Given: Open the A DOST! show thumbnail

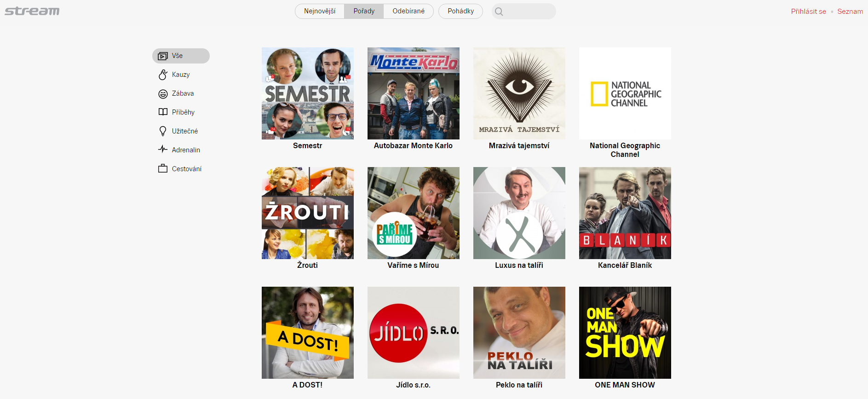Looking at the screenshot, I should click(308, 333).
